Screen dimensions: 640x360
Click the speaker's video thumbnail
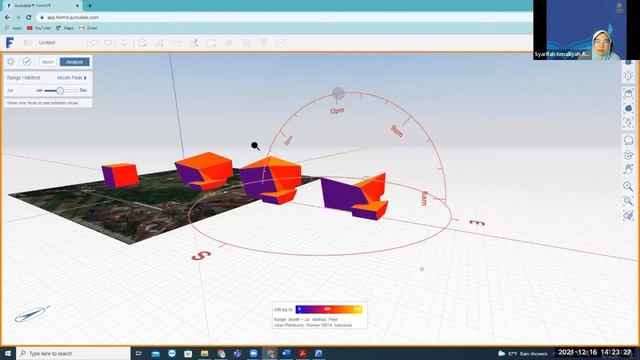(x=586, y=30)
